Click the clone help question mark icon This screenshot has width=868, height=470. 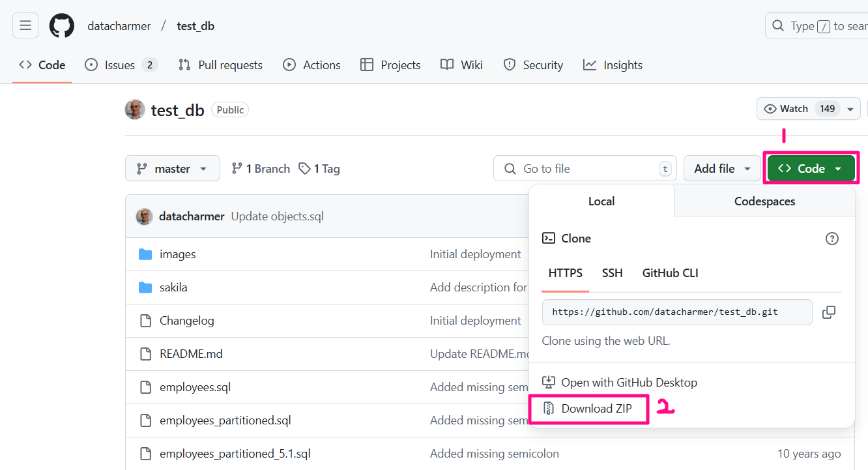pos(832,239)
